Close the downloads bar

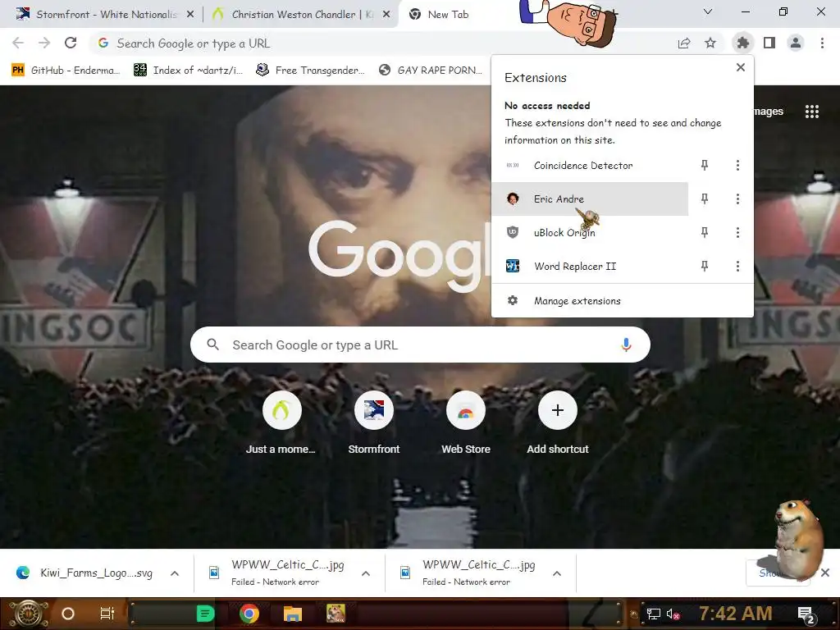[x=825, y=573]
